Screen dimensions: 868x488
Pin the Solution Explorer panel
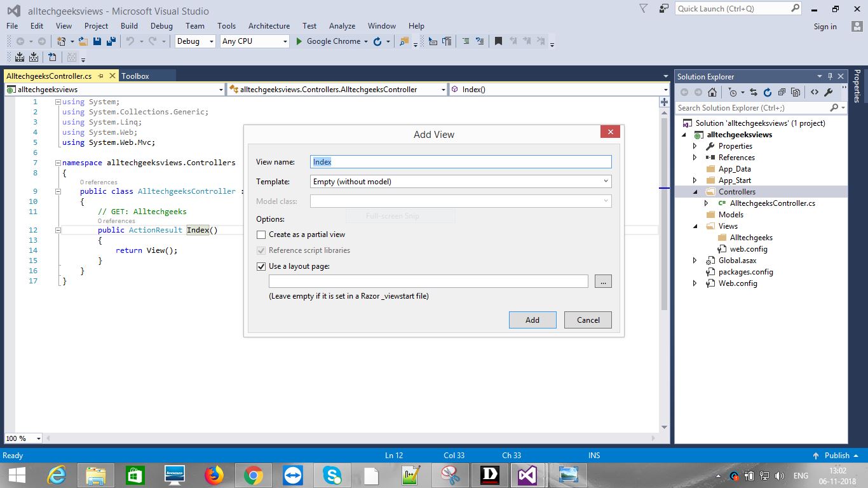coord(831,76)
